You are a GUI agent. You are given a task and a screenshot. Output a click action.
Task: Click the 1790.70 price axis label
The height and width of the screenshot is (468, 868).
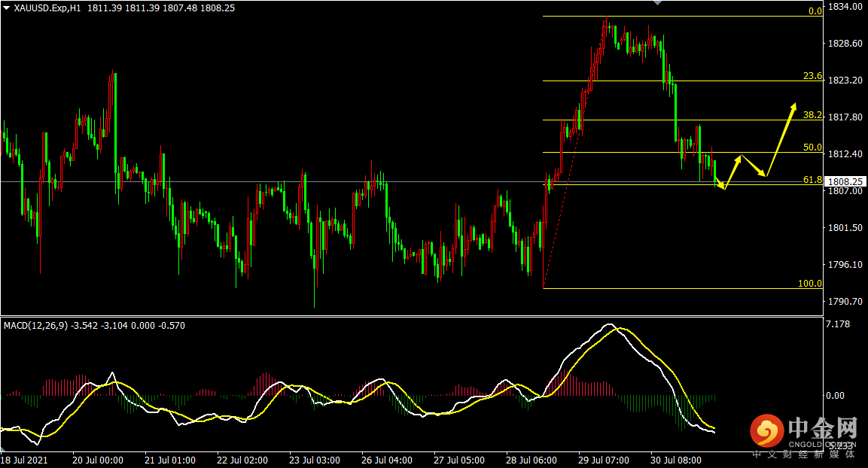tap(845, 302)
